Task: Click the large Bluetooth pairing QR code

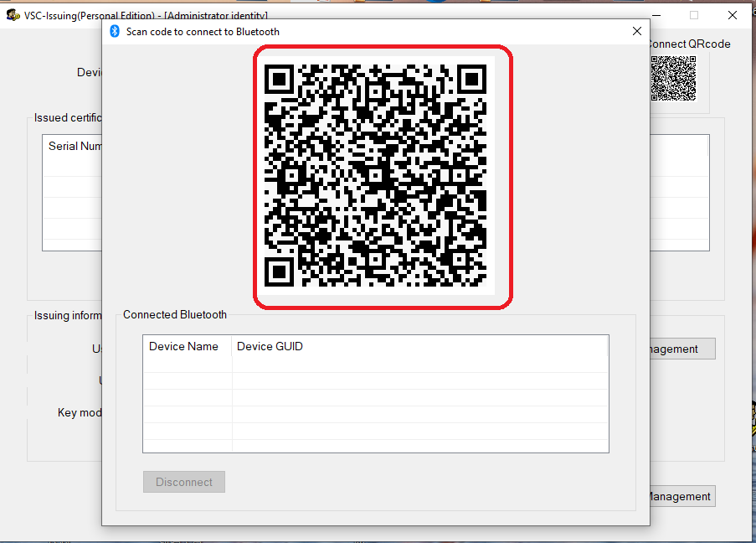Action: coord(376,176)
